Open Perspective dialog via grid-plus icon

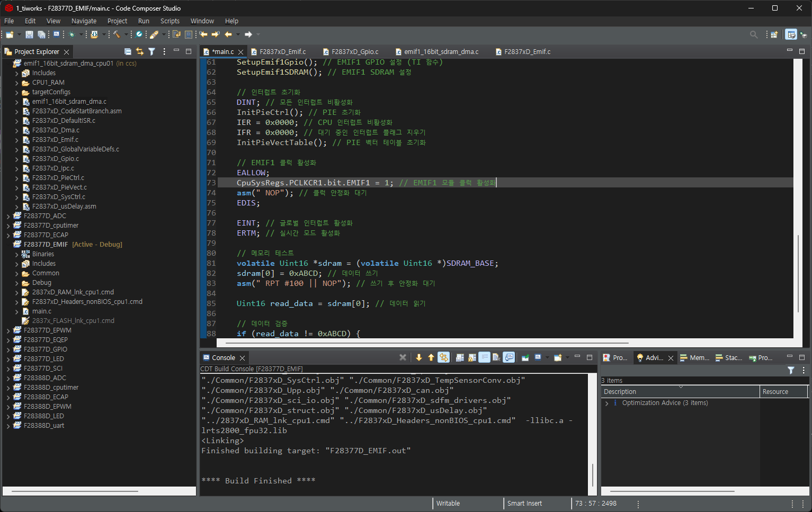pyautogui.click(x=774, y=34)
